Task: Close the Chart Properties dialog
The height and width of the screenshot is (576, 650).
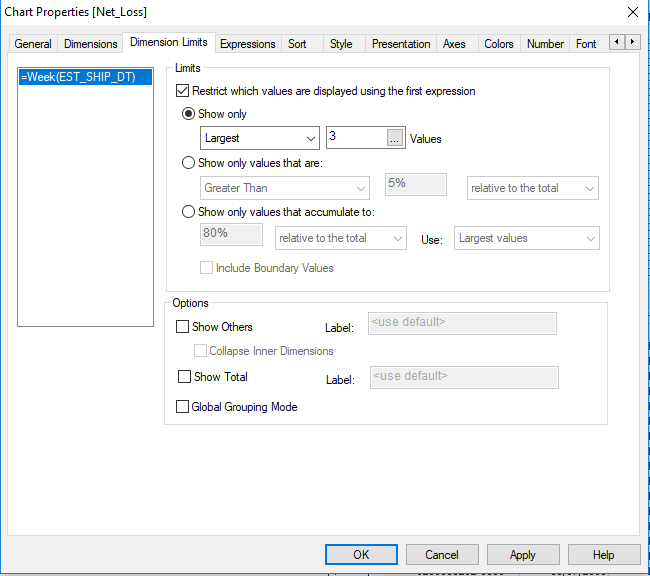Action: [x=632, y=12]
